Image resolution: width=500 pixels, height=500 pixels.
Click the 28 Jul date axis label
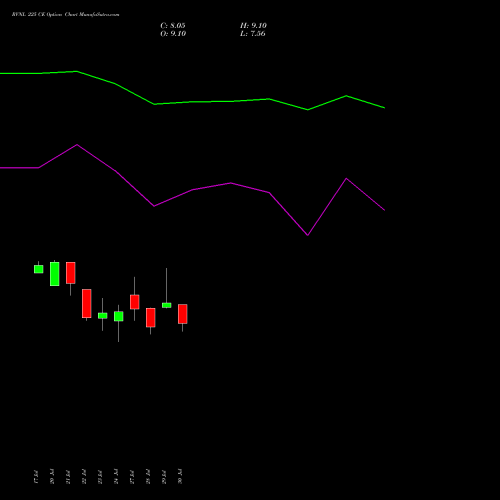(148, 477)
